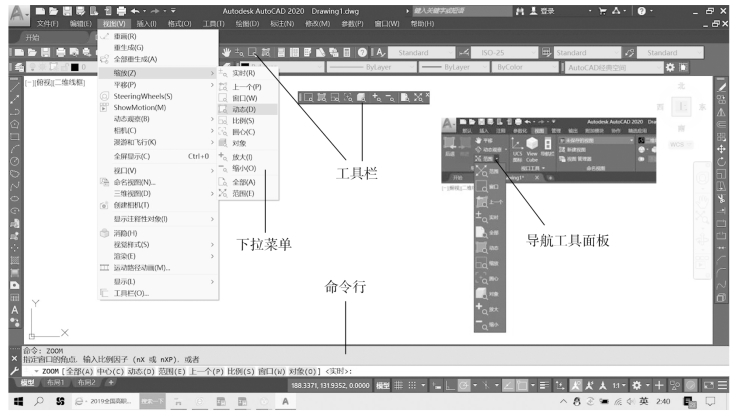This screenshot has height=418, width=742.
Task: Open the 修改(M) menu
Action: (318, 23)
